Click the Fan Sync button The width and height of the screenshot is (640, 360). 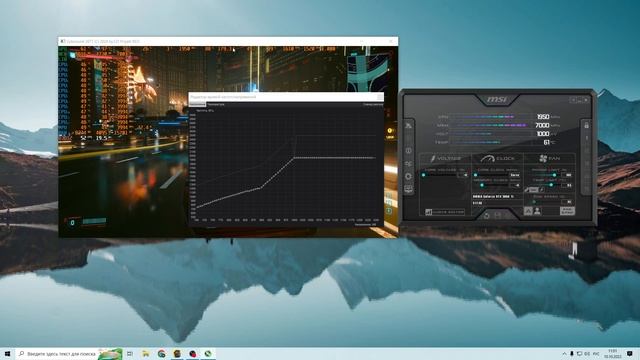click(567, 211)
